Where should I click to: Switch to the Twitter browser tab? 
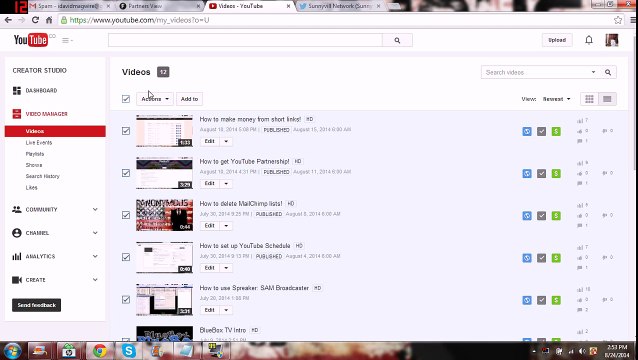click(339, 6)
